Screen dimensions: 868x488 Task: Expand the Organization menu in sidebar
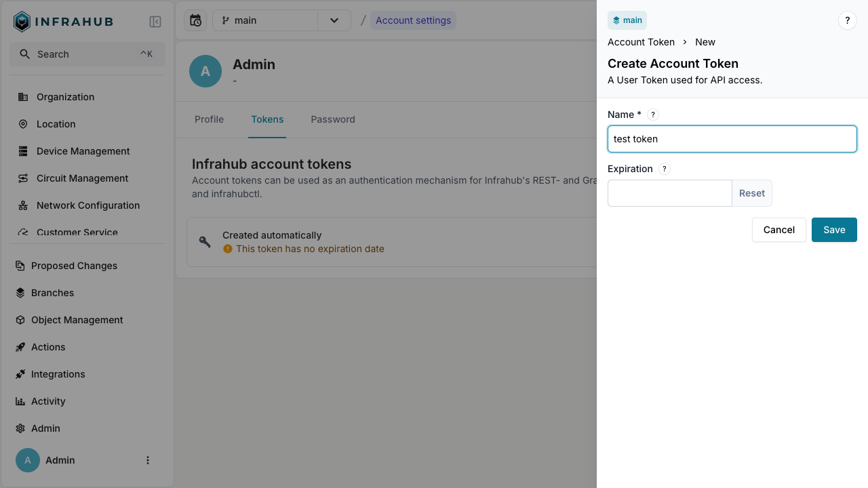click(65, 97)
